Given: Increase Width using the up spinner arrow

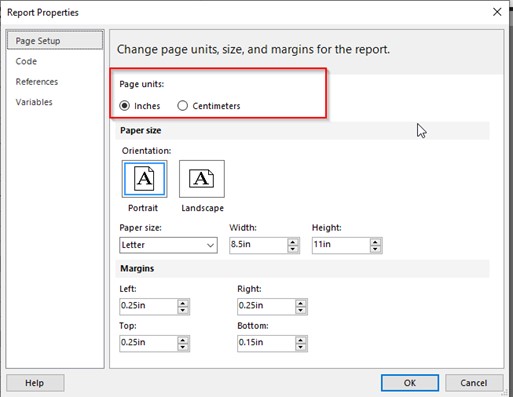Looking at the screenshot, I should tap(293, 242).
